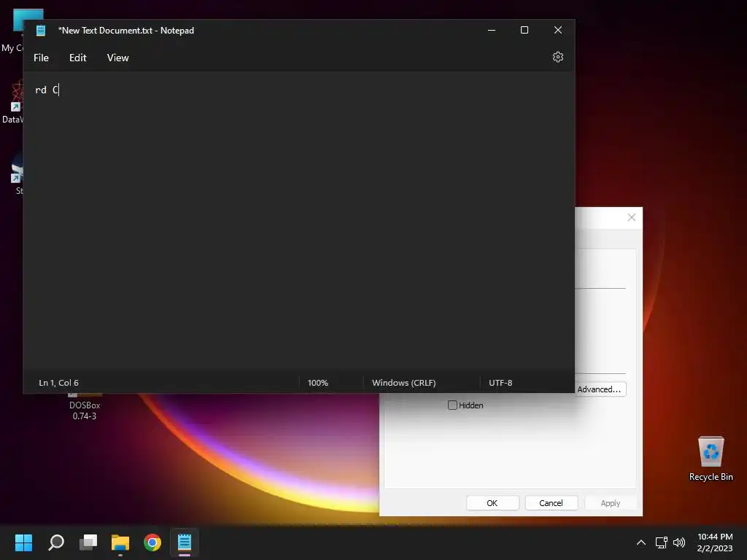The height and width of the screenshot is (560, 747).
Task: Select the Recycle Bin desktop icon
Action: [711, 458]
